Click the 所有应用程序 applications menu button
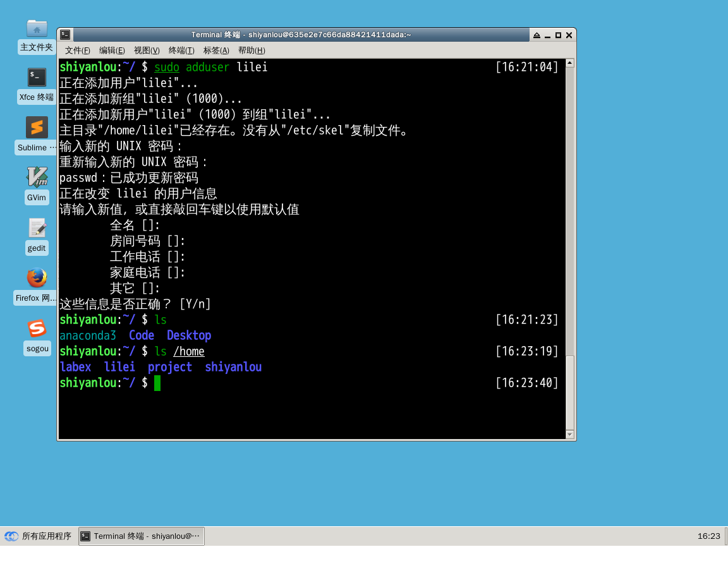 click(x=38, y=536)
